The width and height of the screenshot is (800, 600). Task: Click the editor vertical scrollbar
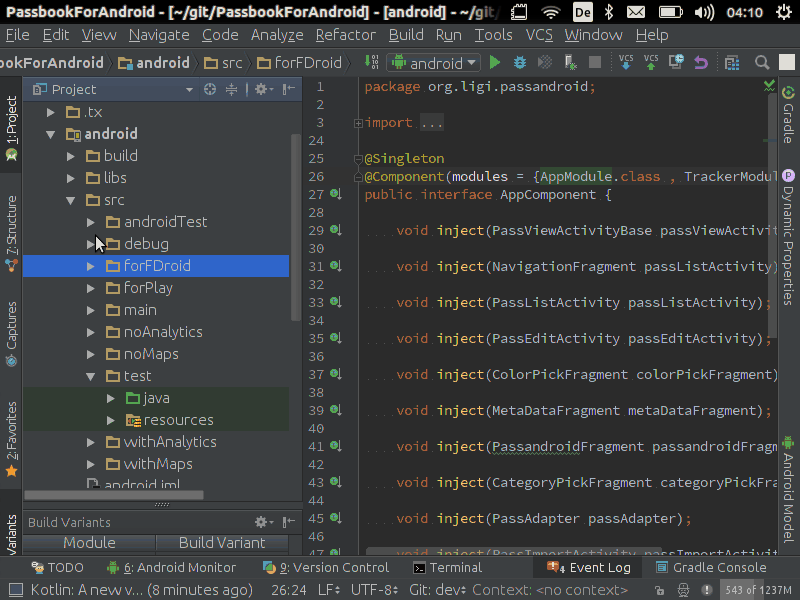pyautogui.click(x=772, y=214)
